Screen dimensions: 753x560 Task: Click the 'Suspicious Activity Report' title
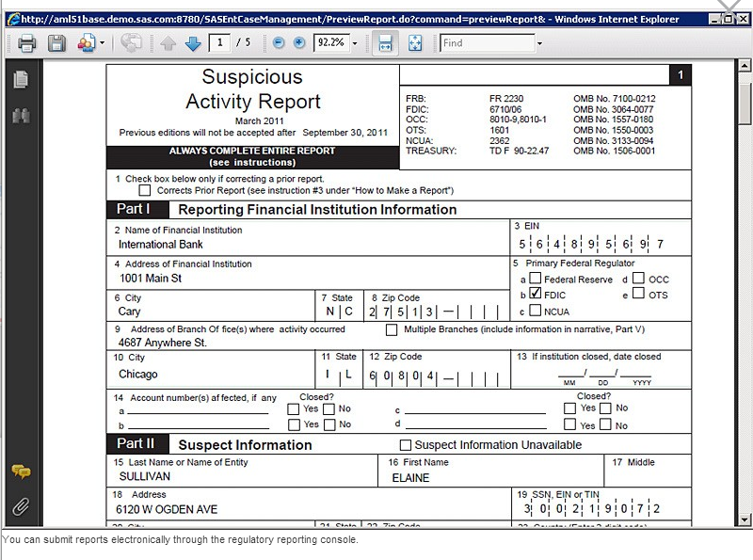(252, 89)
